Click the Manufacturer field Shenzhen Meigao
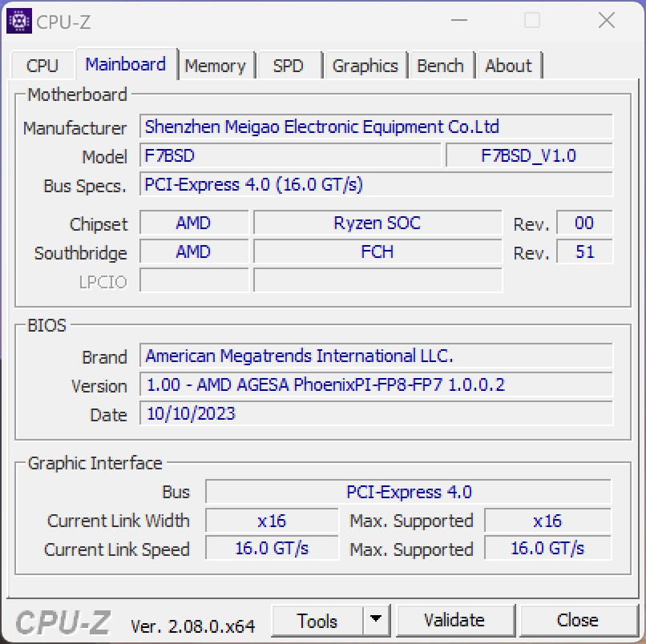Viewport: 646px width, 644px height. 376,127
